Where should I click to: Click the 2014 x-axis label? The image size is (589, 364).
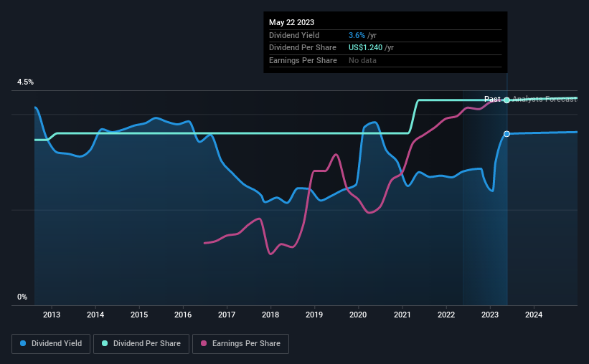click(x=95, y=315)
